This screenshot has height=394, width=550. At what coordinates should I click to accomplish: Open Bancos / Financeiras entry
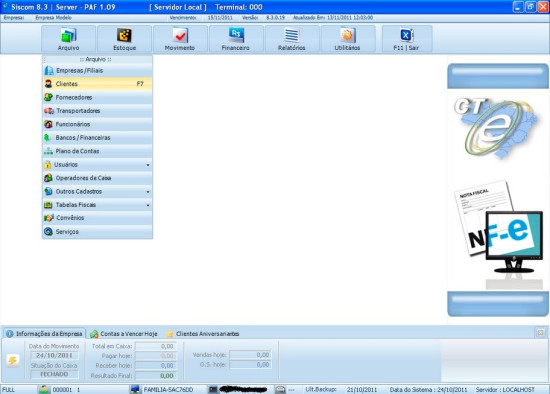(97, 138)
